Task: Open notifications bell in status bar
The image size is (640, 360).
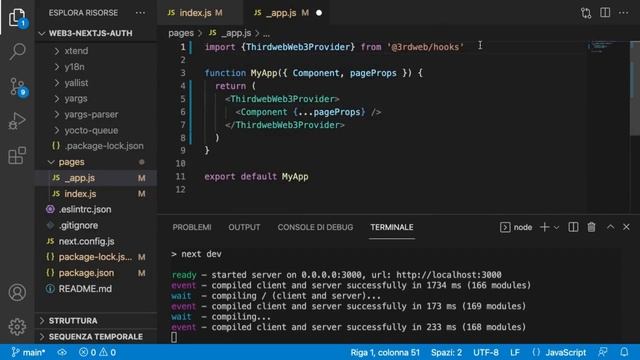Action: tap(624, 352)
